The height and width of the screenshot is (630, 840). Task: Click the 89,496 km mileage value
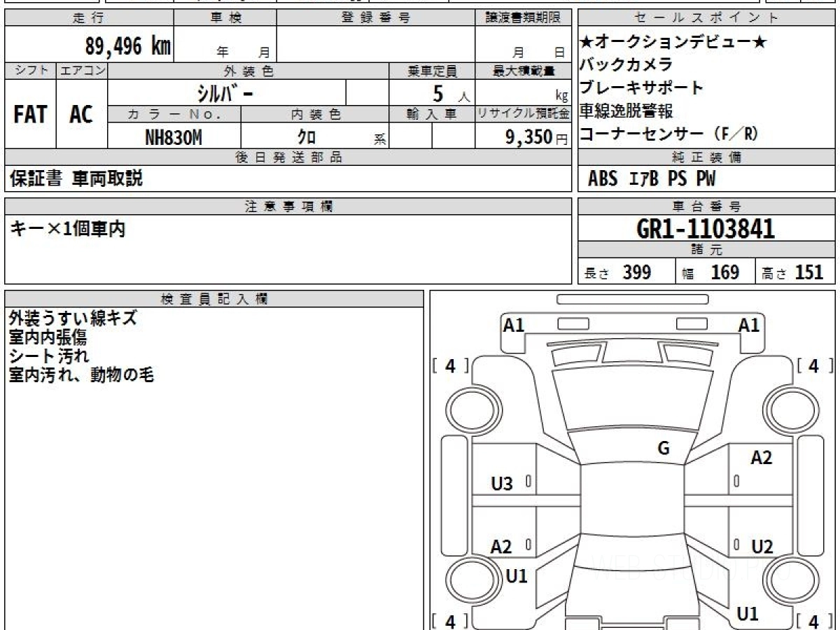tap(127, 46)
